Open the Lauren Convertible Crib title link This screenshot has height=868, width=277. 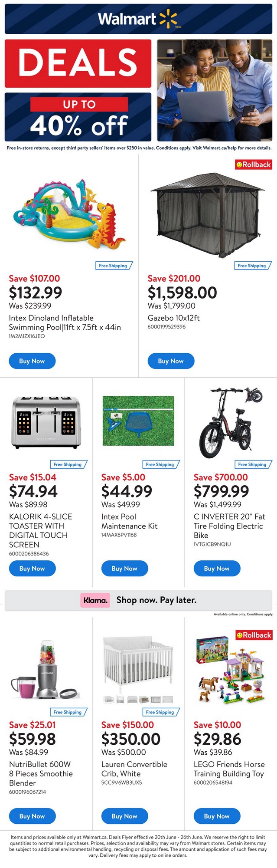pyautogui.click(x=134, y=769)
